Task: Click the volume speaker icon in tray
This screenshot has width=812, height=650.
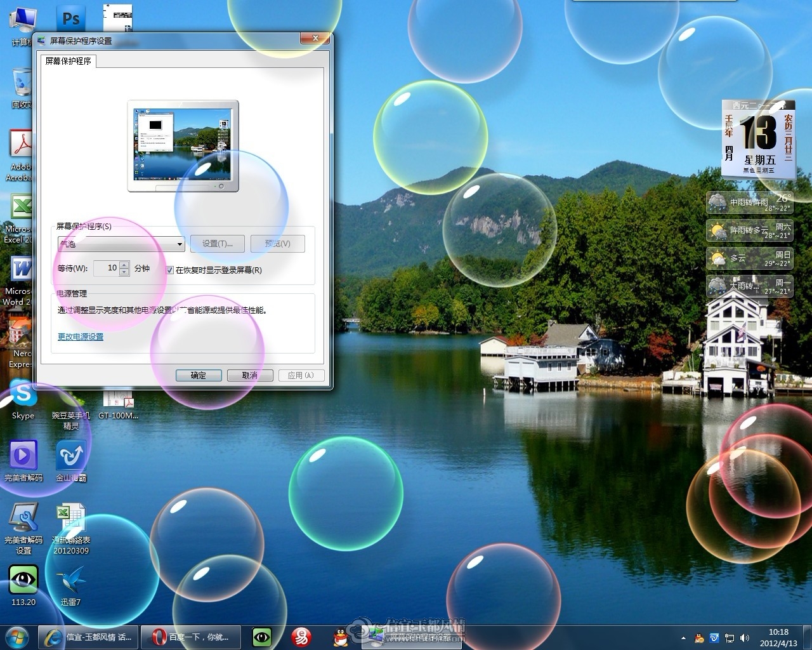Action: [x=745, y=638]
